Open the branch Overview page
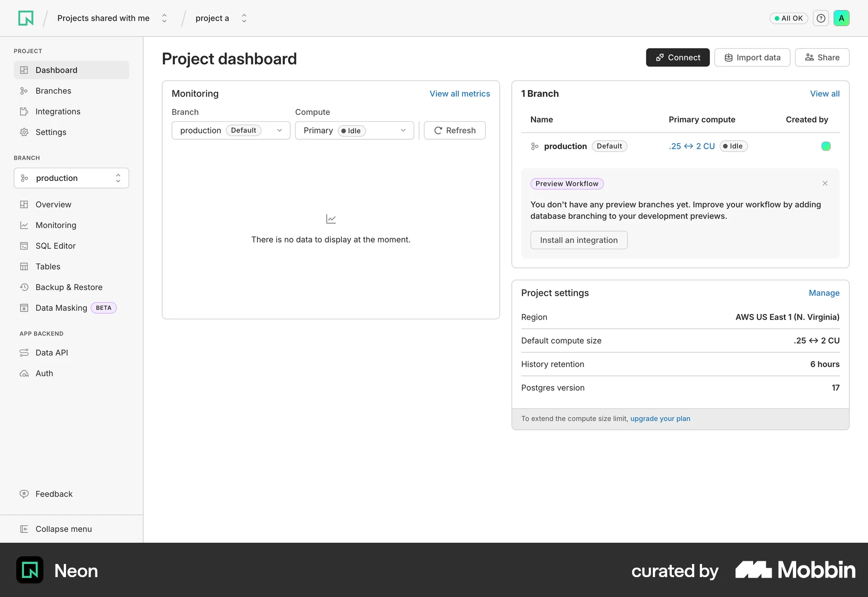Screen dimensions: 868x597 (x=71, y=204)
